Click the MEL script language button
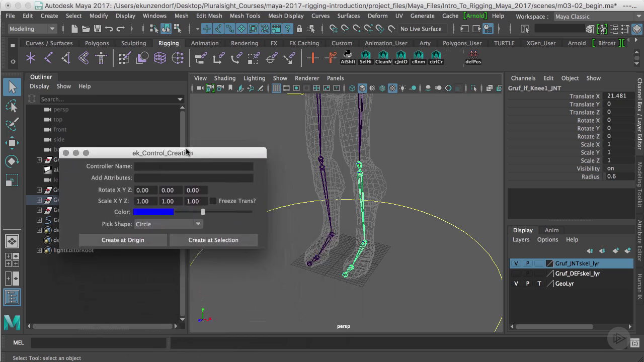This screenshot has width=644, height=362. pyautogui.click(x=18, y=343)
